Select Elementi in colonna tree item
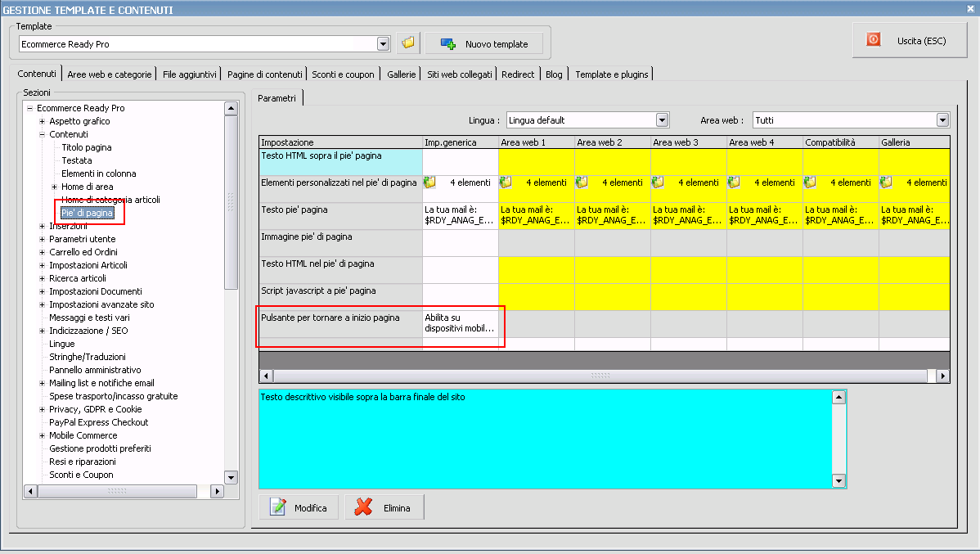 pos(99,173)
